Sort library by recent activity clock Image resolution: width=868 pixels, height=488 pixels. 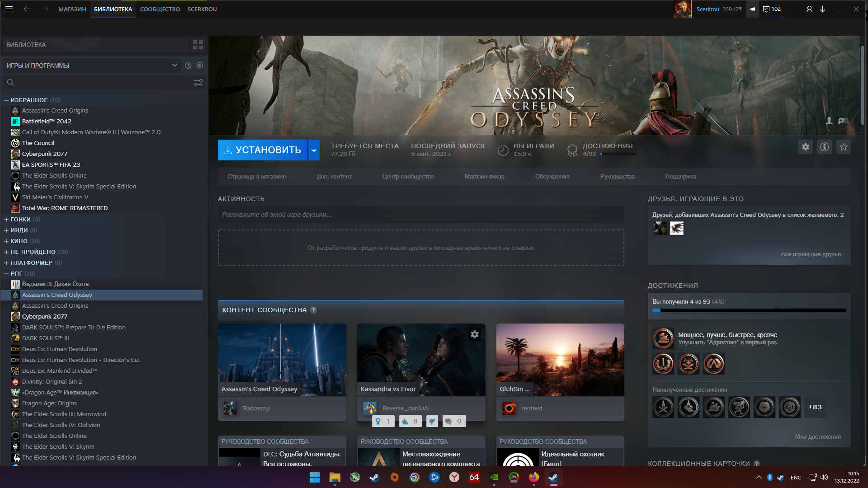pyautogui.click(x=189, y=66)
